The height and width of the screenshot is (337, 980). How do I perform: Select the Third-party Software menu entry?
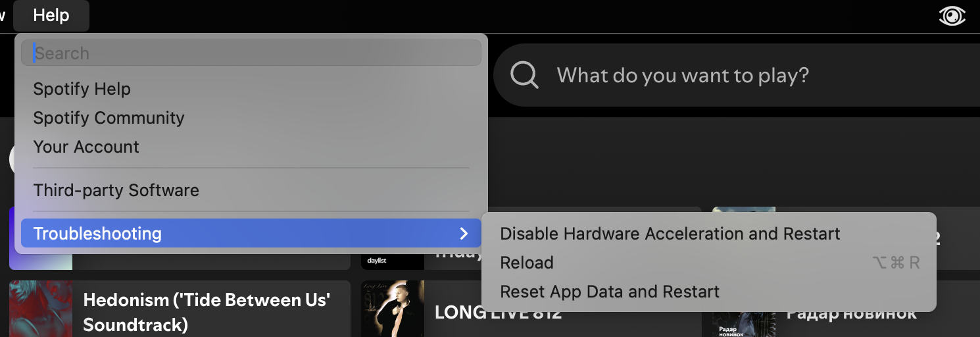coord(116,190)
